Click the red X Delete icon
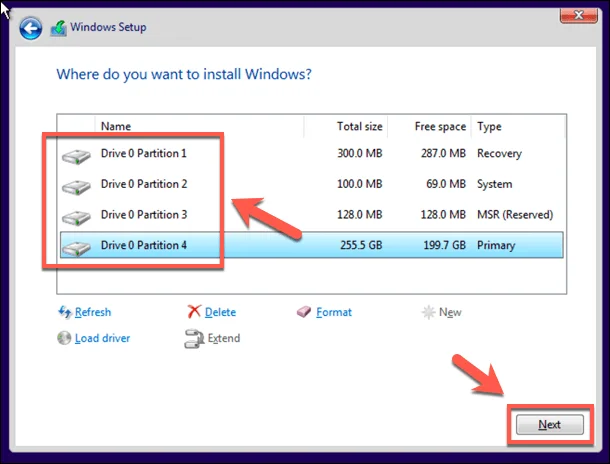The image size is (610, 464). click(194, 312)
